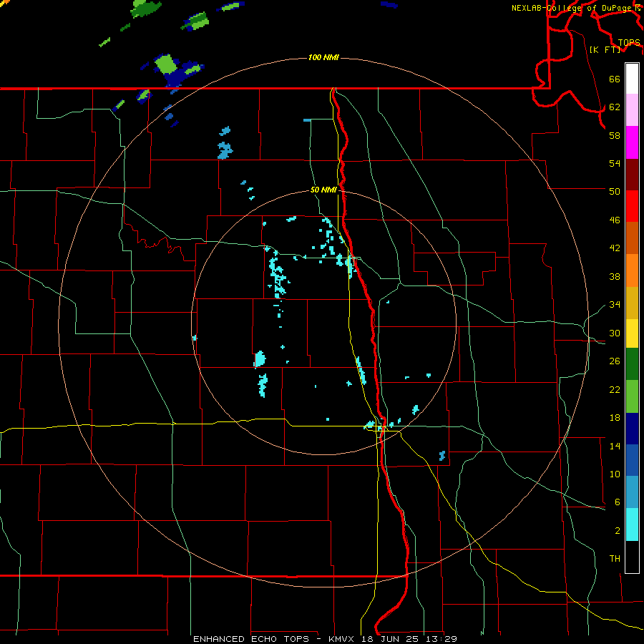Click the light pink legend swatch
Screen dimensions: 644x644
pyautogui.click(x=632, y=109)
